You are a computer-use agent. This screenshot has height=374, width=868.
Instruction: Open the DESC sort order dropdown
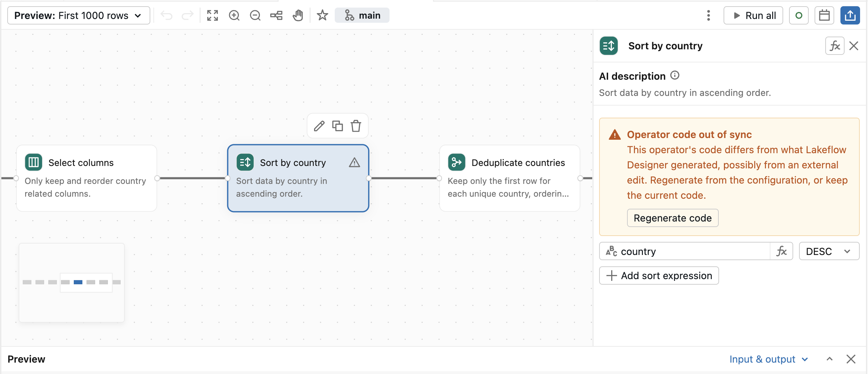(x=829, y=251)
